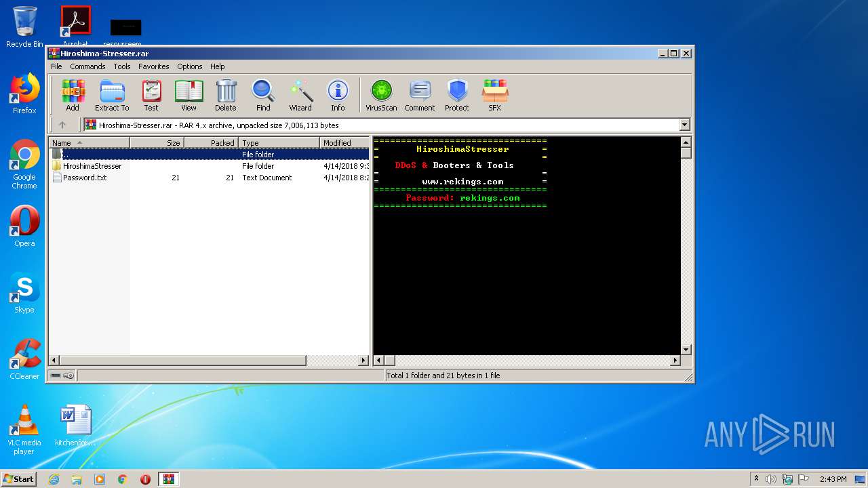
Task: Sort files by Name column
Action: click(x=89, y=142)
